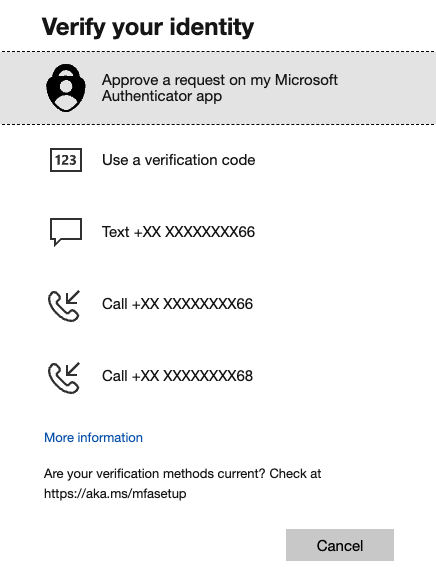Screen dimensions: 436x570
Task: Click the https://aka.ms/mfasetup address text
Action: [115, 494]
